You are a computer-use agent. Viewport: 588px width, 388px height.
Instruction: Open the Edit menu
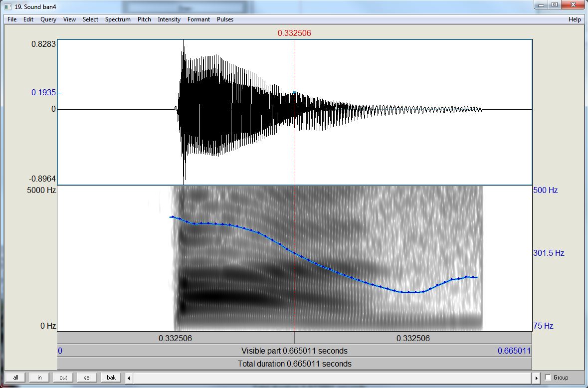(x=28, y=19)
